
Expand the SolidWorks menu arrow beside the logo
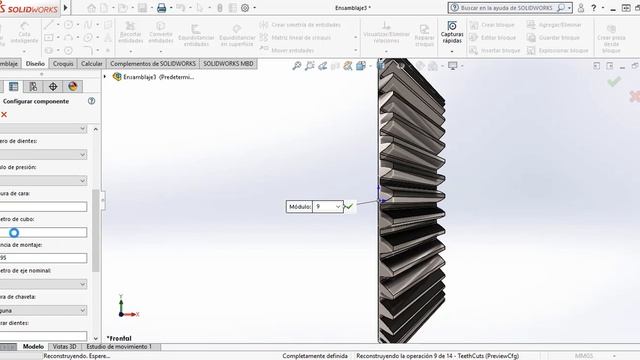point(65,7)
